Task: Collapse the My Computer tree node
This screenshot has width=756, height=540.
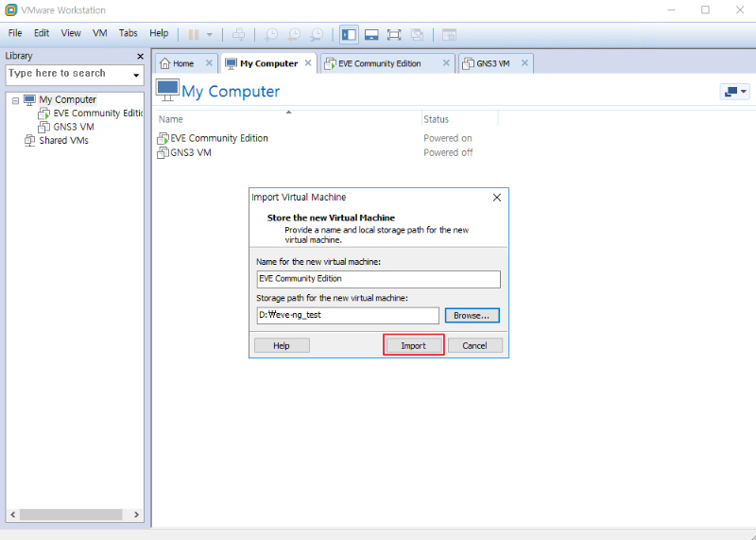Action: pyautogui.click(x=15, y=100)
